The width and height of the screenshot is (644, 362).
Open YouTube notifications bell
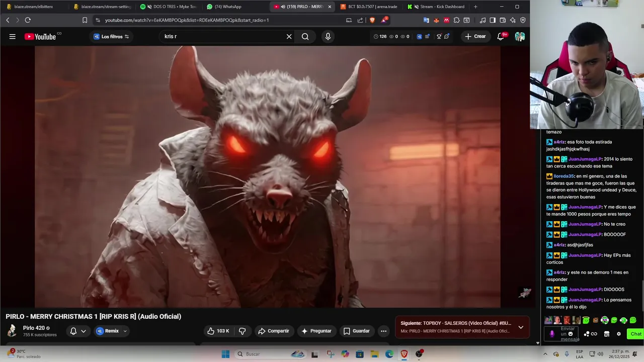(x=501, y=37)
